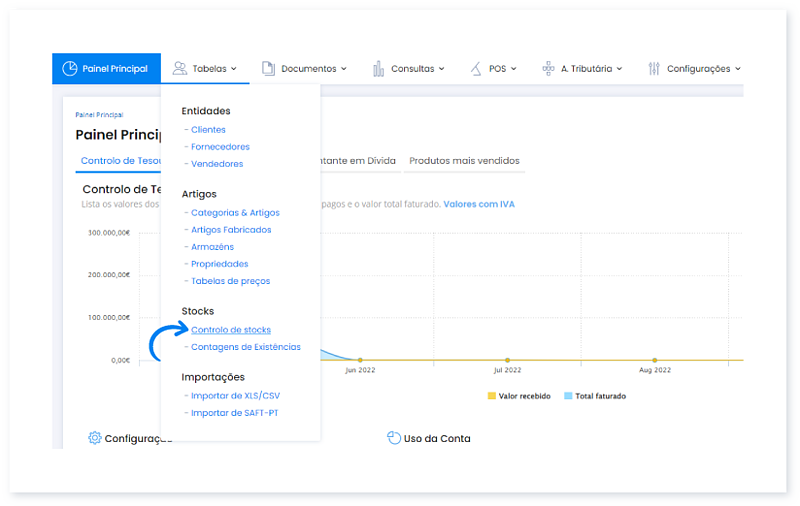This screenshot has height=506, width=800.
Task: Open Categorias & Artigos
Action: 235,213
